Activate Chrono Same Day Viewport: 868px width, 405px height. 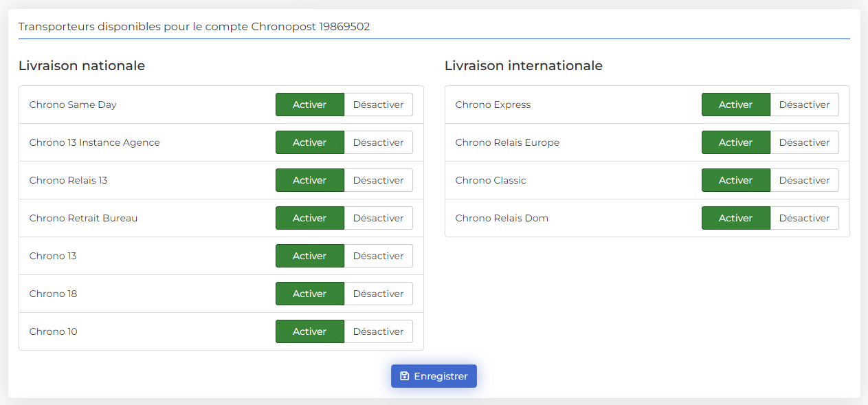click(310, 105)
